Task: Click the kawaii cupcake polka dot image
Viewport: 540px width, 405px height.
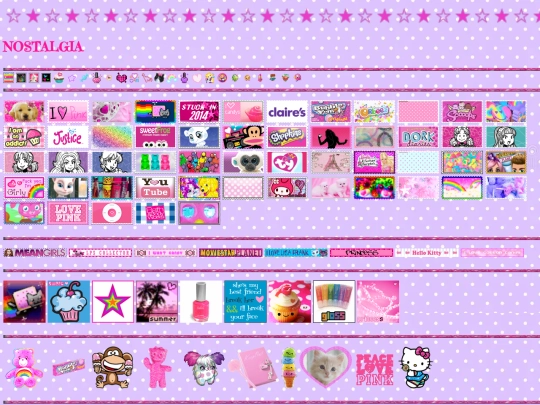Action: click(x=290, y=302)
